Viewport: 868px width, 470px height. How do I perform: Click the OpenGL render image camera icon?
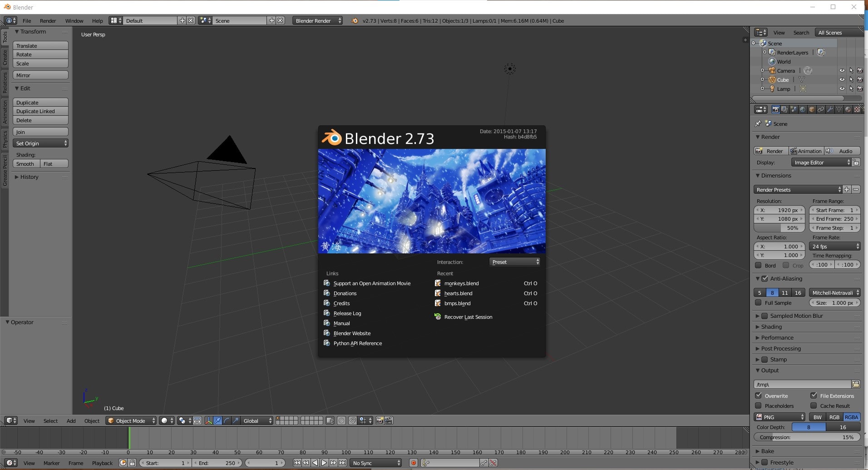tap(380, 421)
